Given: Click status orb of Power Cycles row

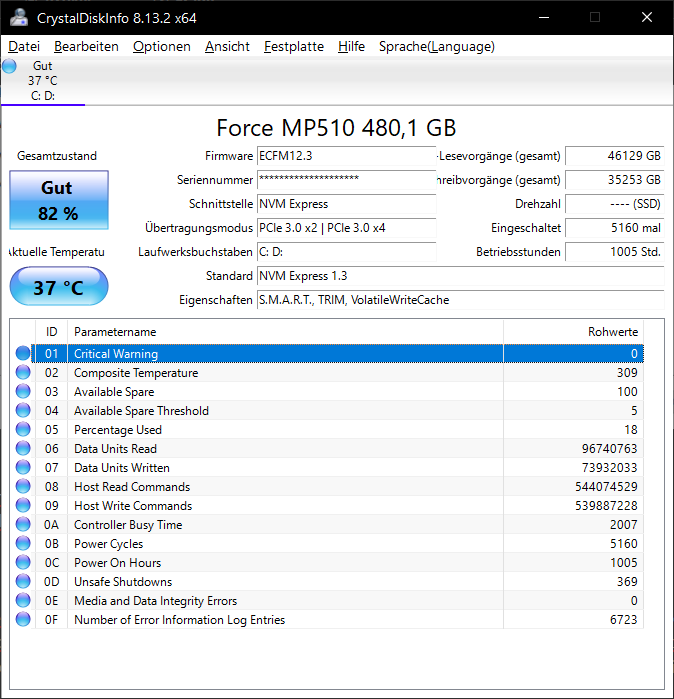Looking at the screenshot, I should point(23,543).
